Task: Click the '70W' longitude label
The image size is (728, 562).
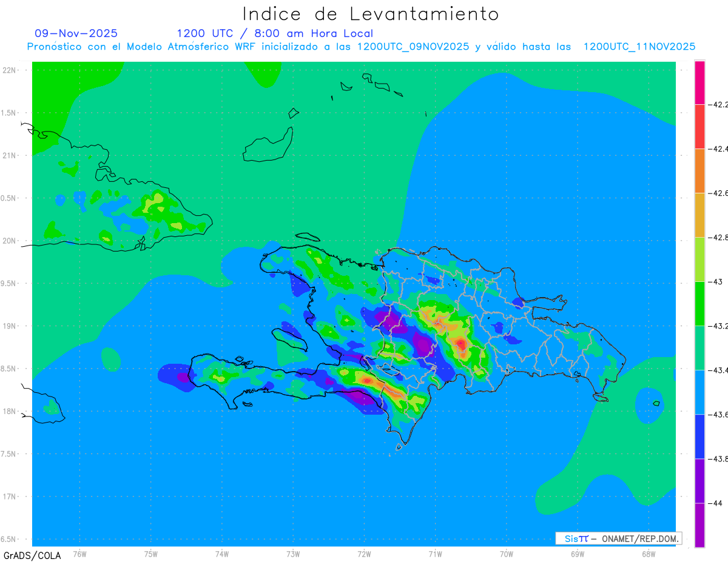Action: pos(507,554)
